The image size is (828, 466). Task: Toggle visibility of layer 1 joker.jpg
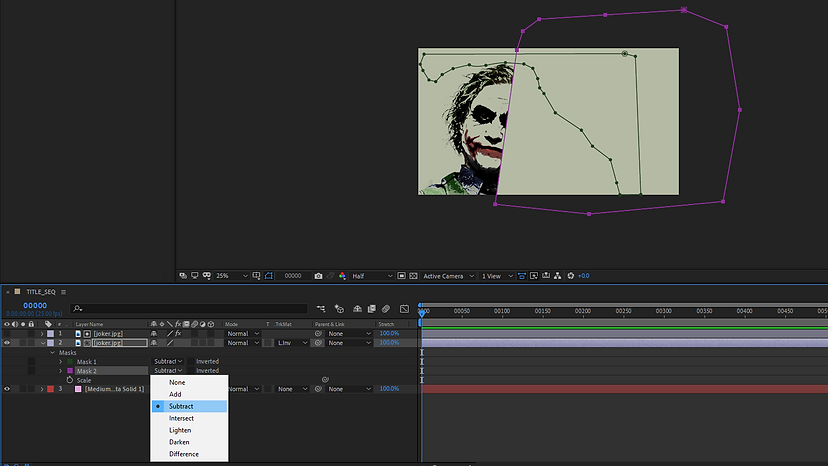coord(7,333)
